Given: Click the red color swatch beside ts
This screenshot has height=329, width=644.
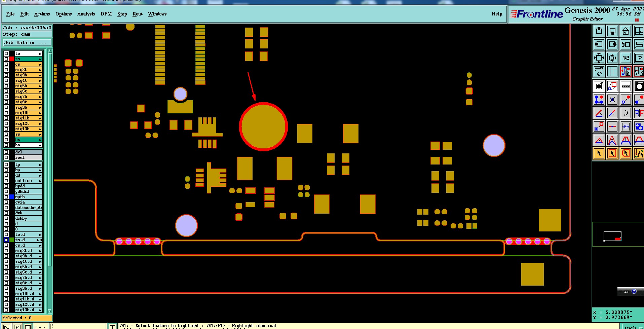Looking at the screenshot, I should click(x=12, y=59).
